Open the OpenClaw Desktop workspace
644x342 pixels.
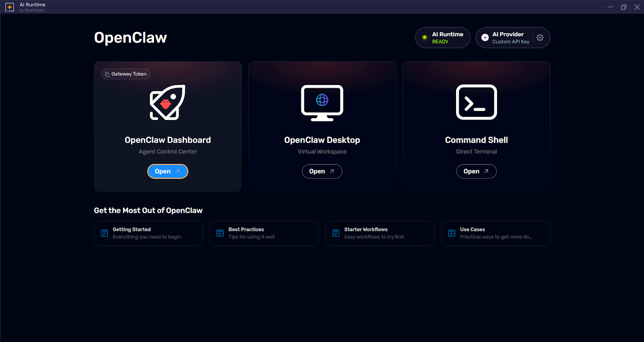coord(322,171)
